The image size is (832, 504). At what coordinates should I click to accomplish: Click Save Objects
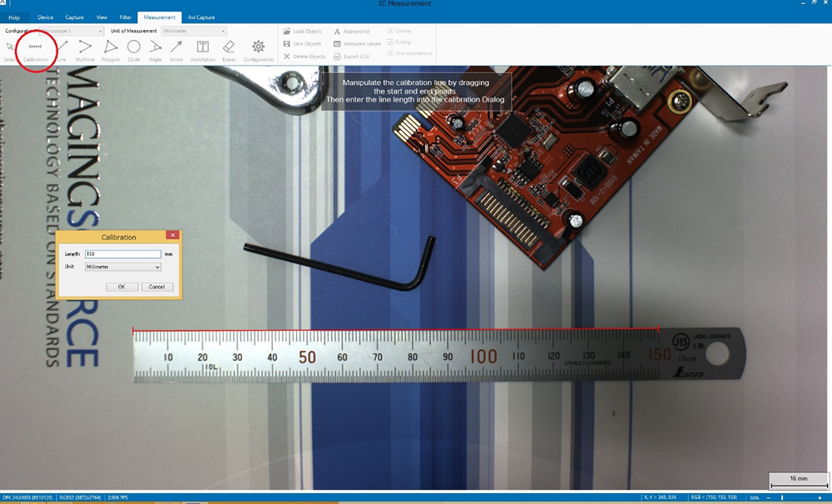pos(303,44)
